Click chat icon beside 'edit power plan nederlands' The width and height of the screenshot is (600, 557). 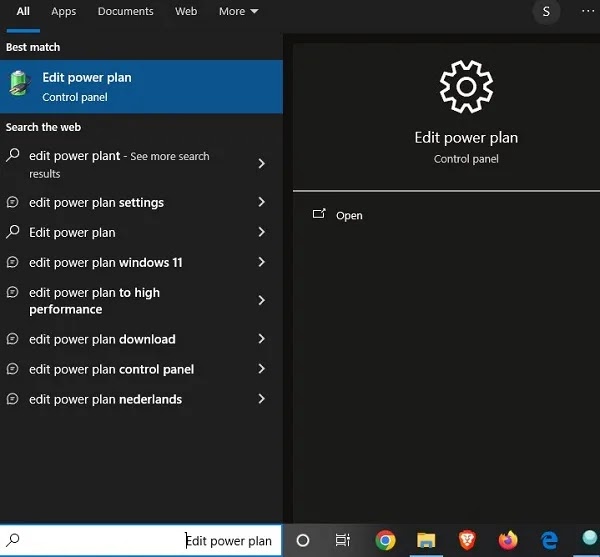(12, 399)
